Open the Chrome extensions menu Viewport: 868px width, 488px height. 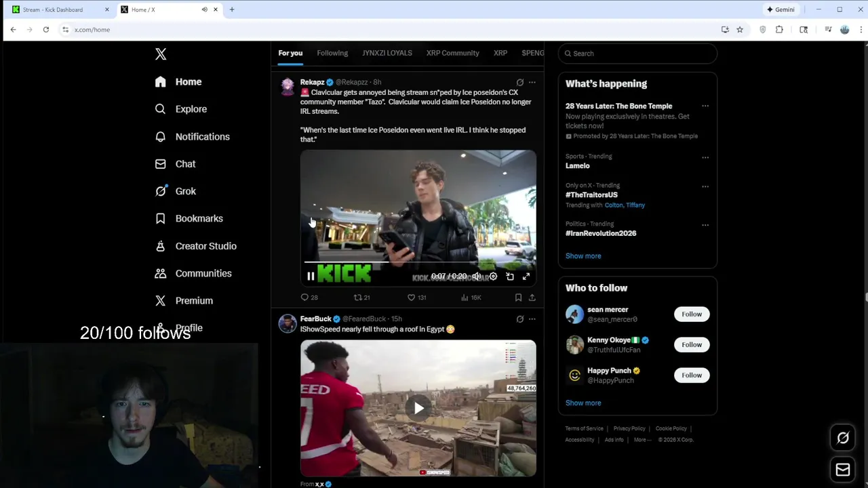pyautogui.click(x=779, y=30)
